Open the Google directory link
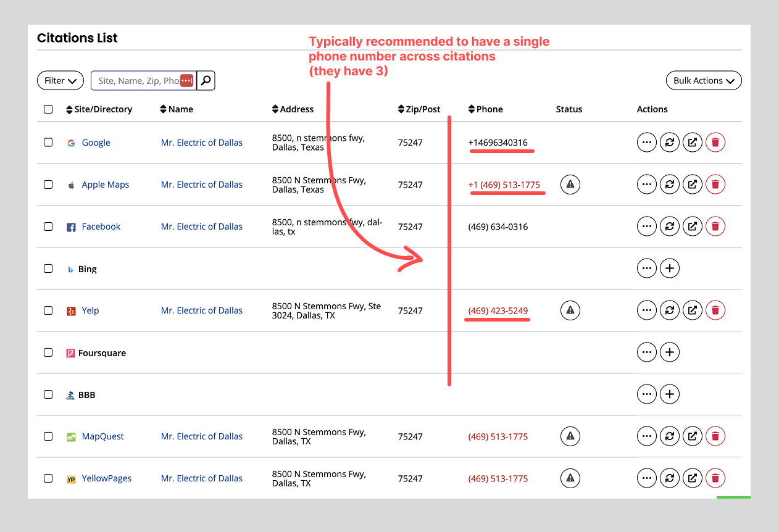Screen dimensions: 779x532 click(x=96, y=143)
